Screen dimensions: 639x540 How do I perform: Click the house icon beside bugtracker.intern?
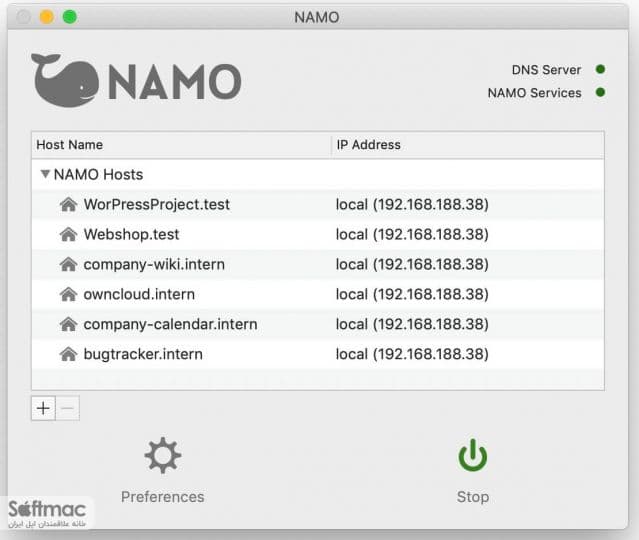click(68, 354)
